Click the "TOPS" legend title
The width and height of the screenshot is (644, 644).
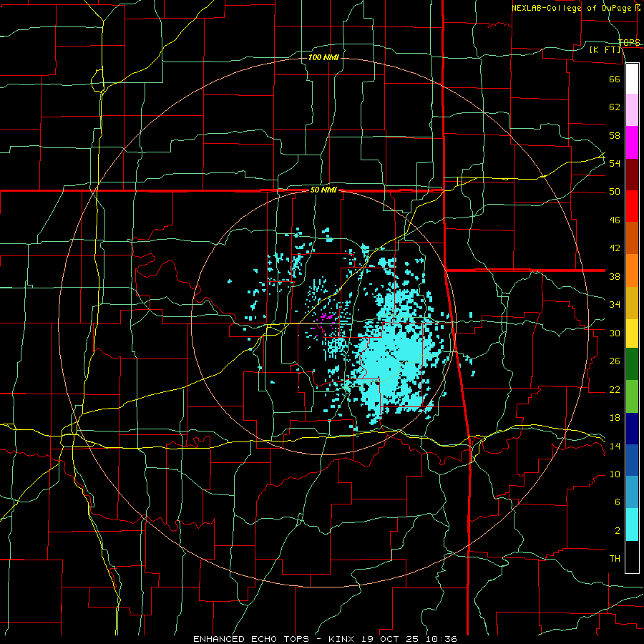point(629,42)
